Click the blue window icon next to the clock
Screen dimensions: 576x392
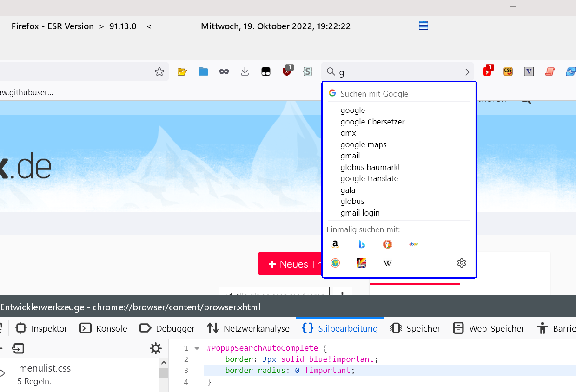(424, 26)
